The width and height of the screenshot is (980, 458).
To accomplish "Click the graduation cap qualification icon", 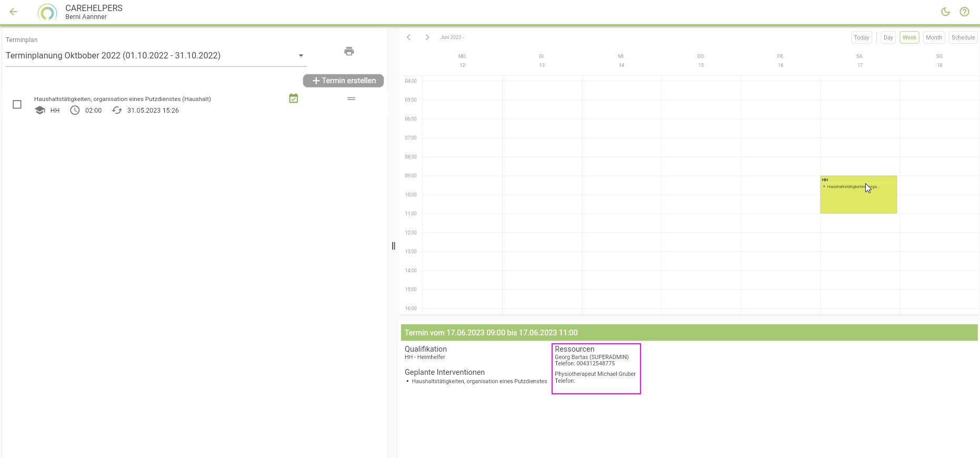I will click(40, 111).
